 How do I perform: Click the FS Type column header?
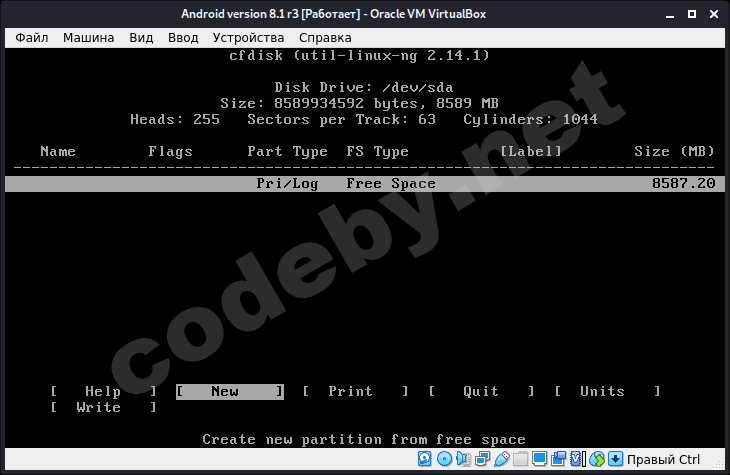(x=377, y=151)
